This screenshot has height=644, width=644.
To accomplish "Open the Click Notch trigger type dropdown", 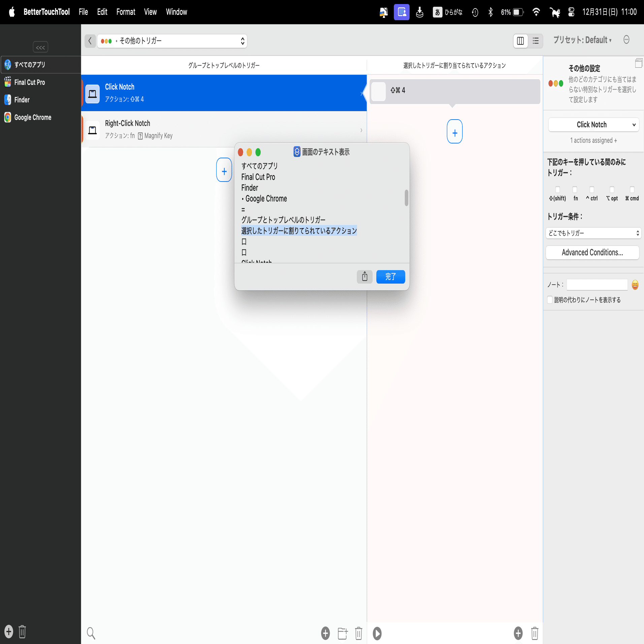I will pyautogui.click(x=593, y=125).
